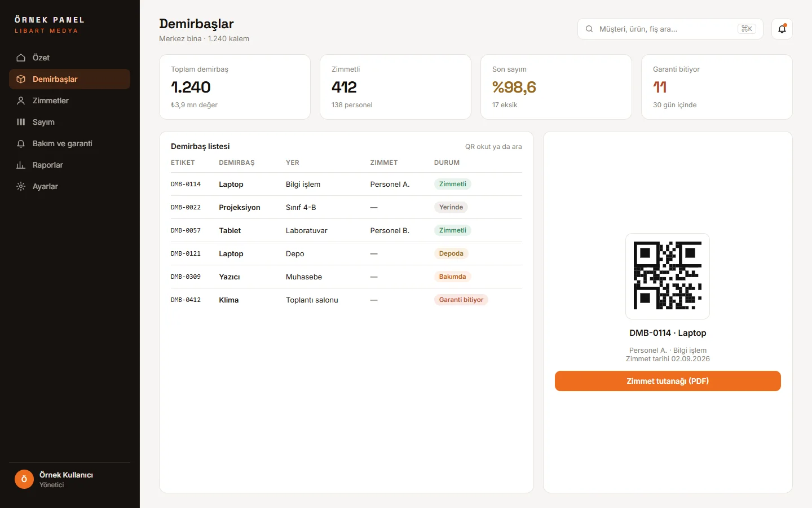812x508 pixels.
Task: Click the Yazıcı item name
Action: 230,277
